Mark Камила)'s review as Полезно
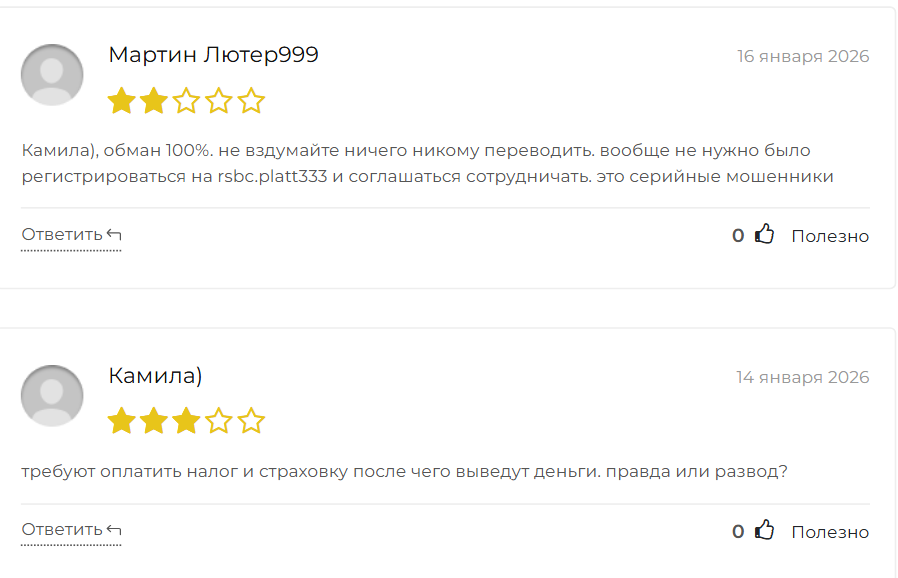The width and height of the screenshot is (898, 578). [x=830, y=532]
